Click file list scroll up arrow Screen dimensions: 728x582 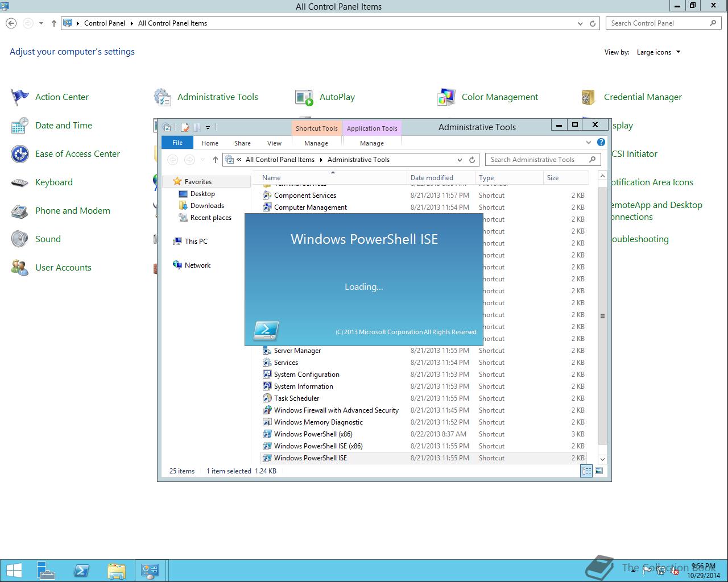[603, 177]
